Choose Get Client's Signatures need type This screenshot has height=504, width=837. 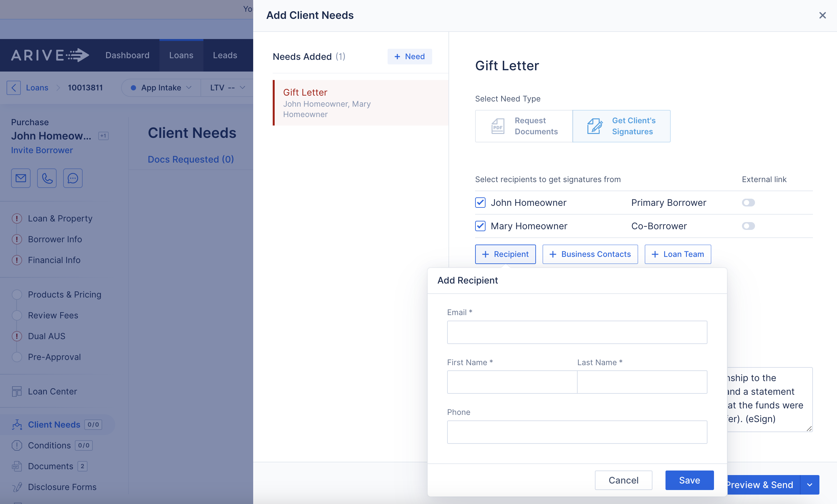click(x=621, y=126)
